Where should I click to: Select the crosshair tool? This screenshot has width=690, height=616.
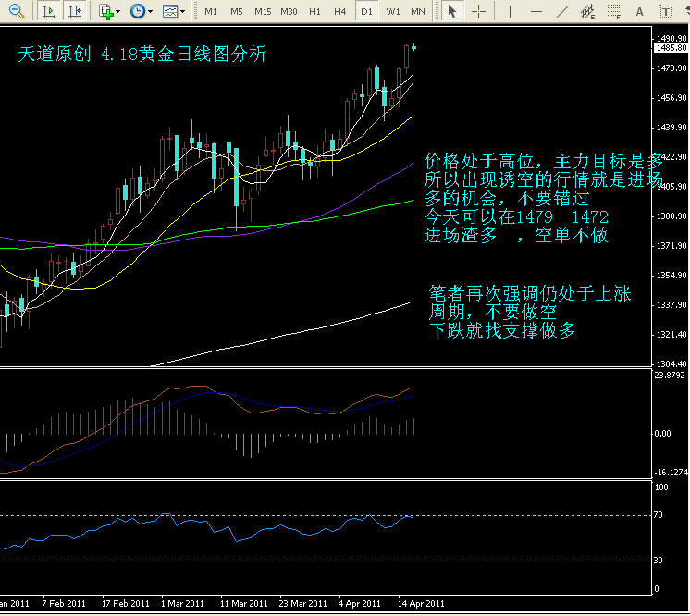(x=478, y=12)
